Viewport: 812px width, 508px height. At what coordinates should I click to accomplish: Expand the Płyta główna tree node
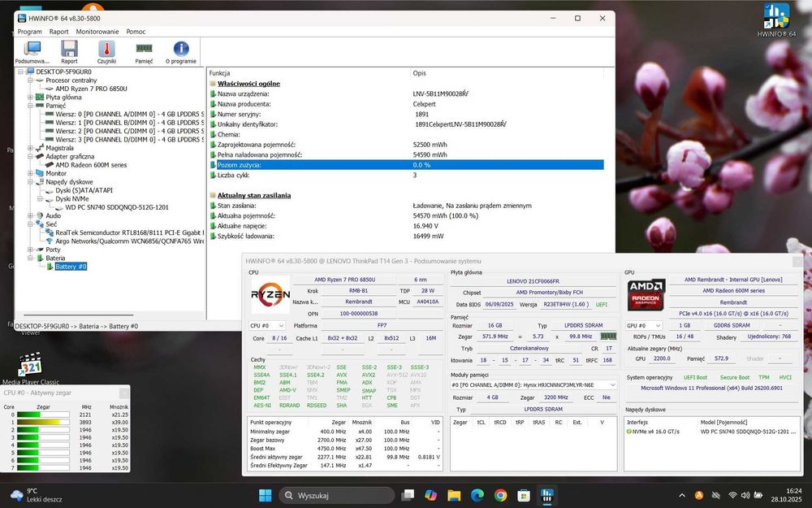[31, 97]
